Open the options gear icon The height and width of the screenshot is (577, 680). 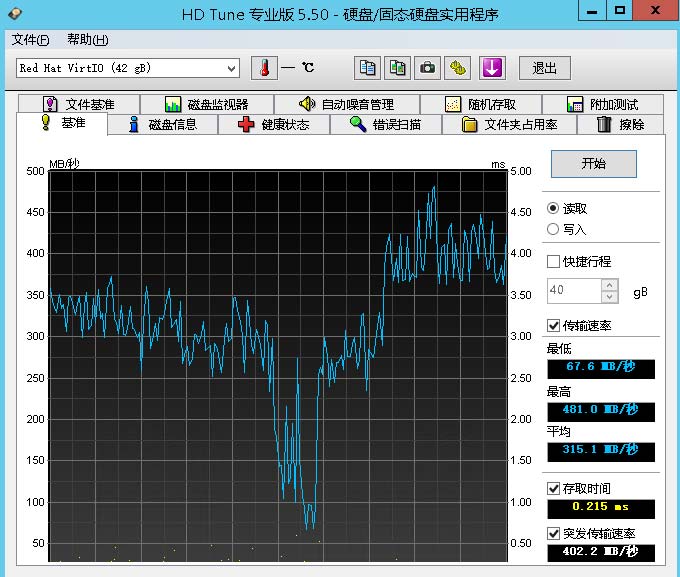point(458,68)
